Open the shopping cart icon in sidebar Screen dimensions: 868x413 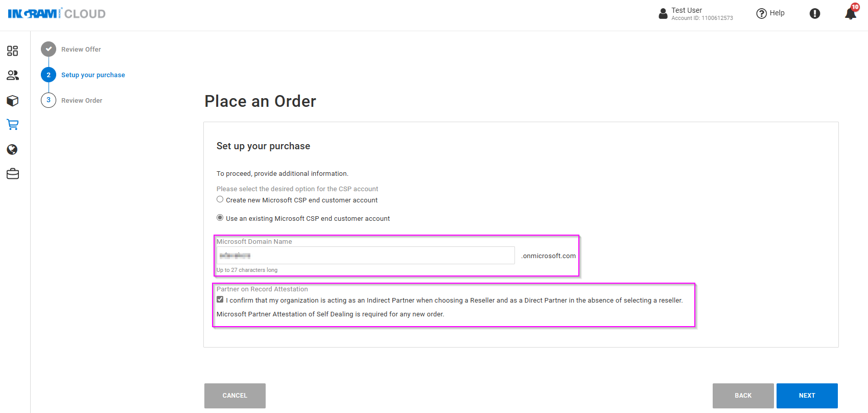(x=13, y=125)
